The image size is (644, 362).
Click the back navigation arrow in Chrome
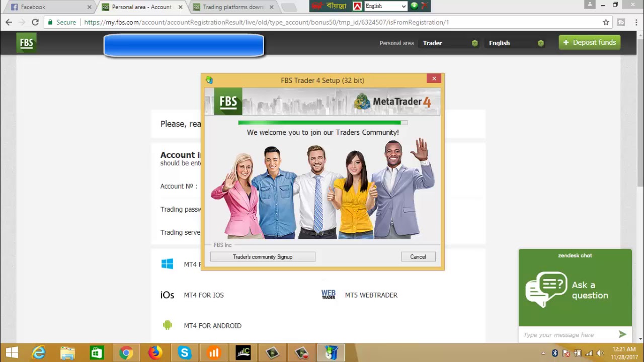(9, 22)
